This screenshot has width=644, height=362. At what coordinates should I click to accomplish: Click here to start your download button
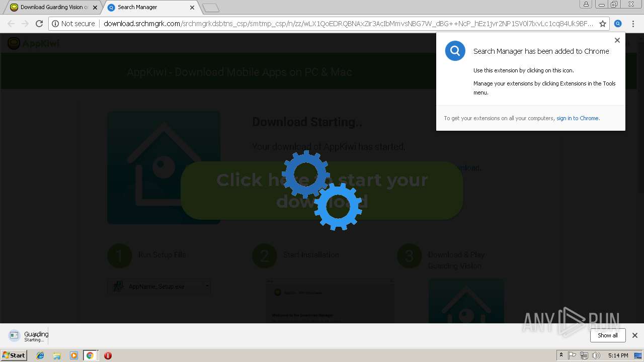click(322, 191)
